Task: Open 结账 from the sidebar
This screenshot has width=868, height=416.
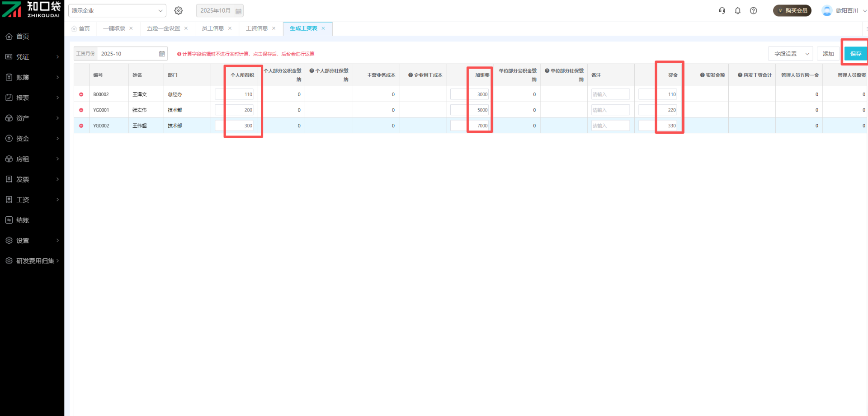Action: click(x=23, y=220)
